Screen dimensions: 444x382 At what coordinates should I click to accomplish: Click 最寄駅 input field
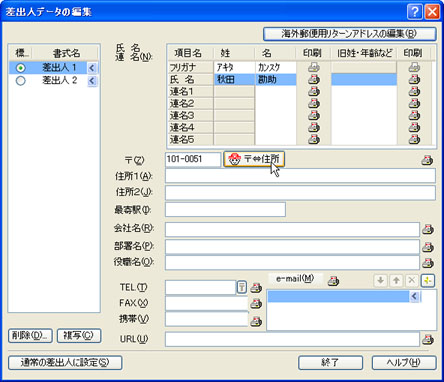pos(225,210)
